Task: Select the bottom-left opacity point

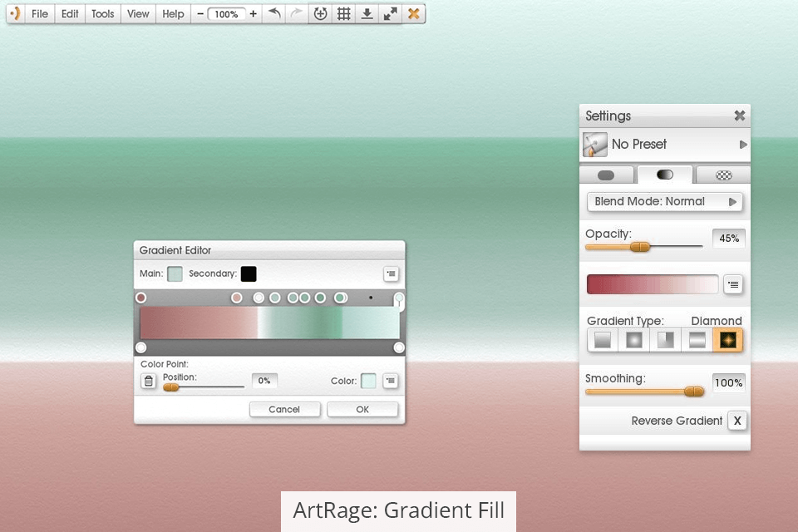Action: [141, 347]
